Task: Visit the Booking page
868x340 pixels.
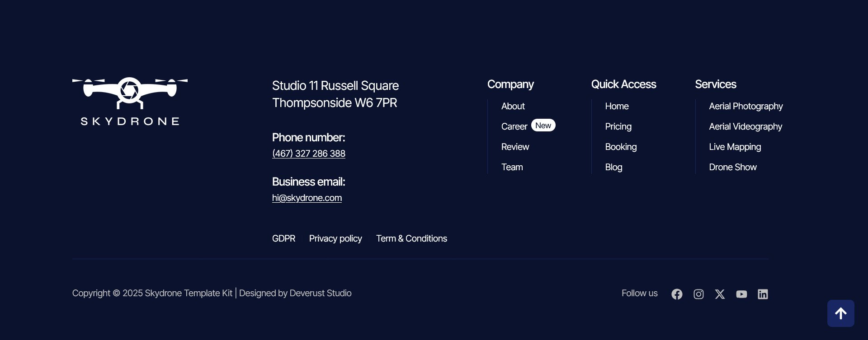Action: coord(621,147)
